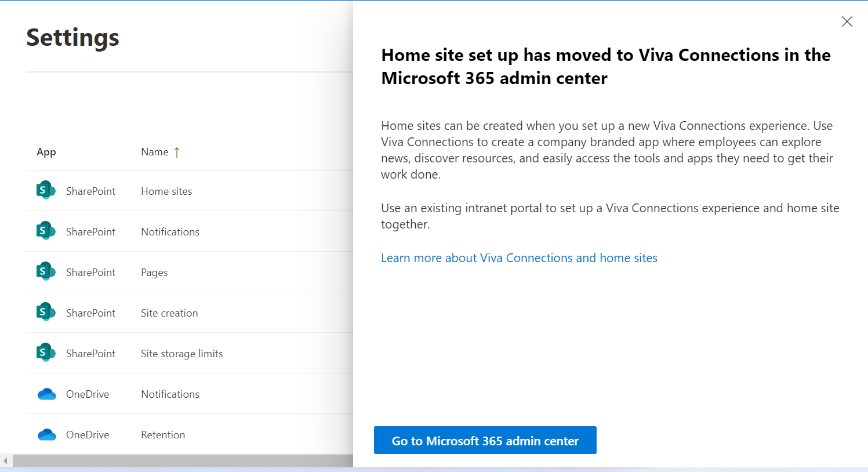Viewport: 868px width, 472px height.
Task: Open the OneDrive Retention setting
Action: tap(163, 435)
